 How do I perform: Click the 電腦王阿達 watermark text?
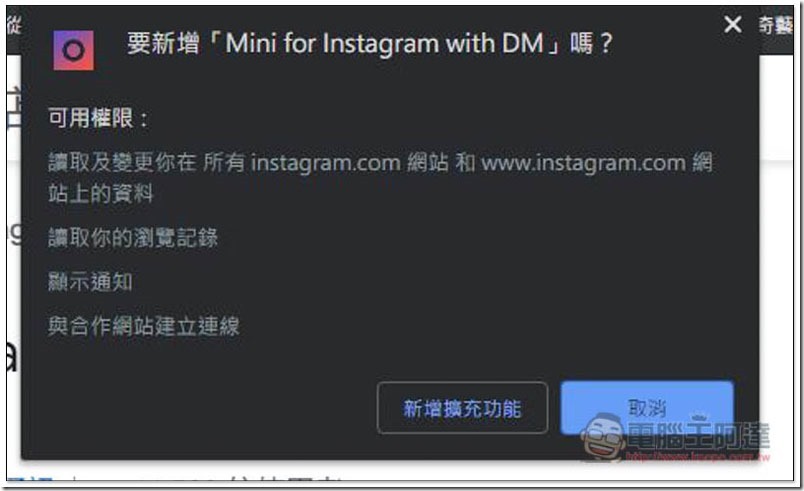pos(698,436)
